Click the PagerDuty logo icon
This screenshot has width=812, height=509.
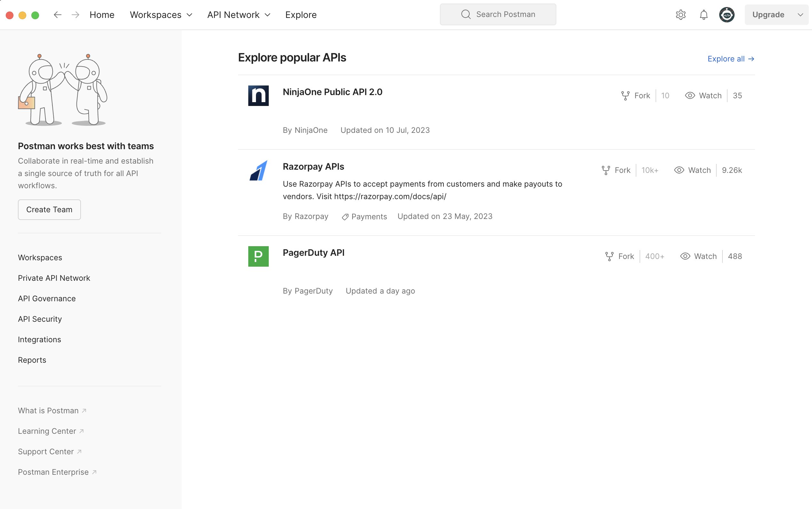[x=258, y=256]
